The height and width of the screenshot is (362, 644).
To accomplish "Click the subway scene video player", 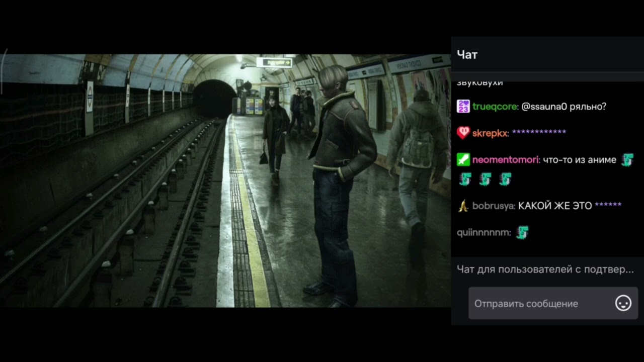I will (225, 180).
